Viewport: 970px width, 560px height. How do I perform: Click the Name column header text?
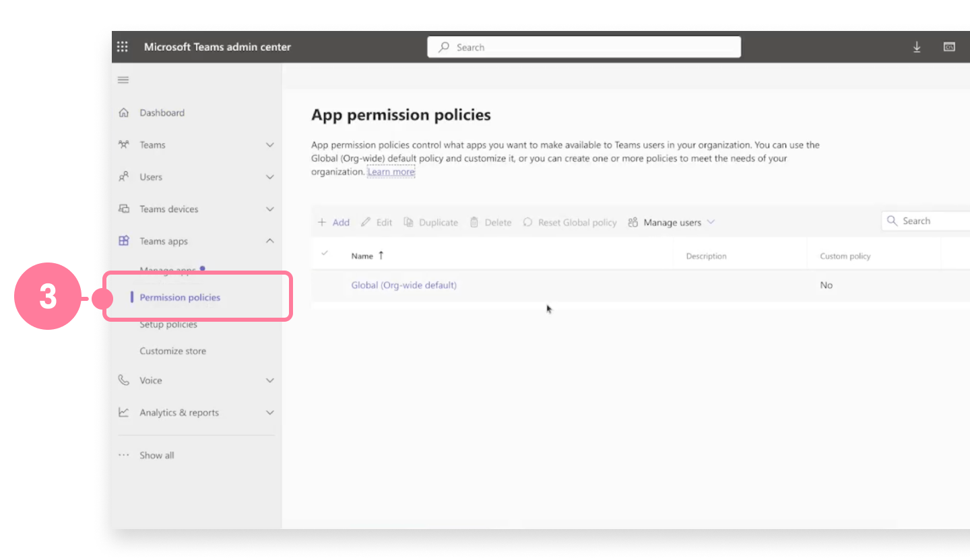(362, 256)
